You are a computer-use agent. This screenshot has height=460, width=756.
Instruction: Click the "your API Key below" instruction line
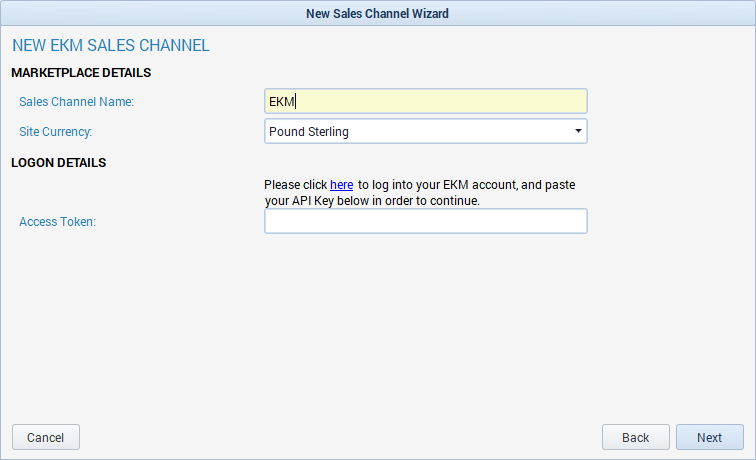click(372, 201)
